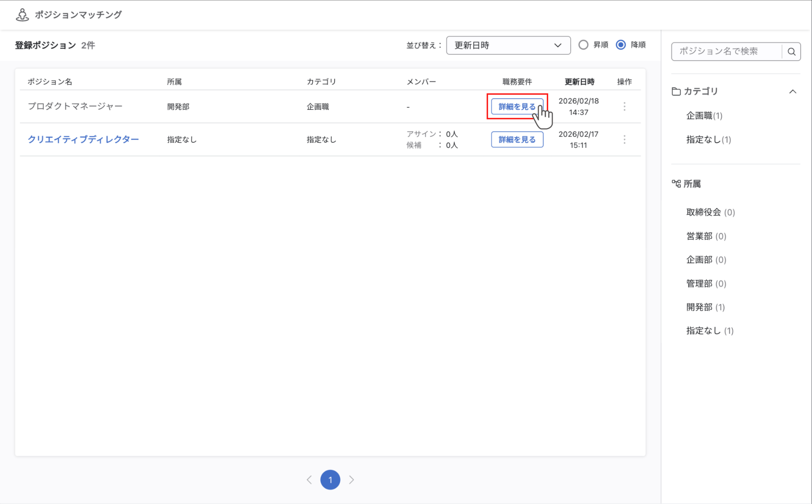The height and width of the screenshot is (504, 812).
Task: Click the ポジションマッチング app icon in the header
Action: 22,14
